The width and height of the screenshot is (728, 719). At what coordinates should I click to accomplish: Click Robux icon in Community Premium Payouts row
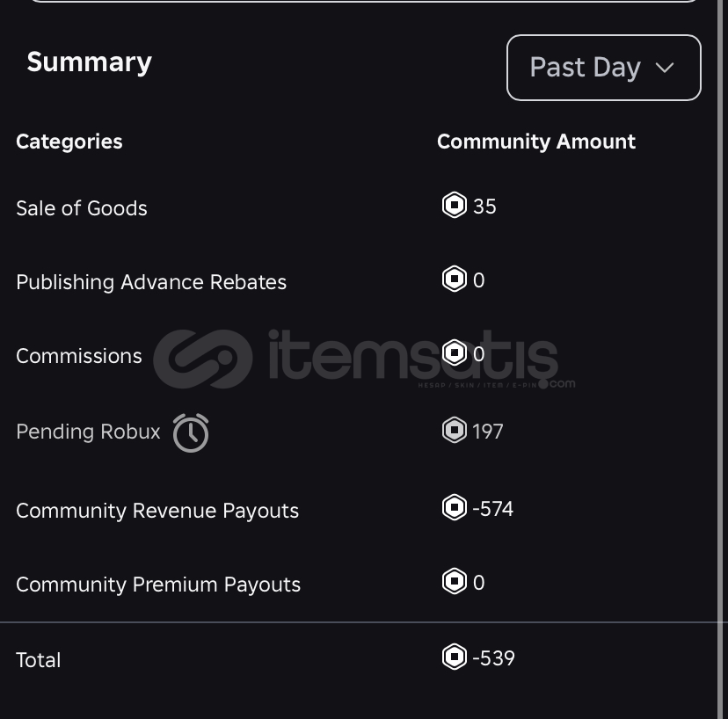coord(454,581)
